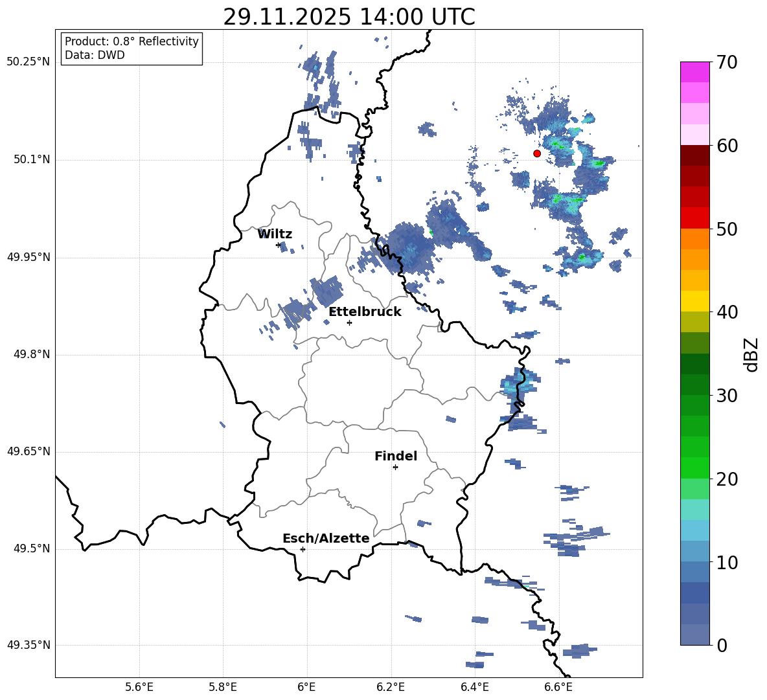Click the light blue colorbar segment near 10

694,551
